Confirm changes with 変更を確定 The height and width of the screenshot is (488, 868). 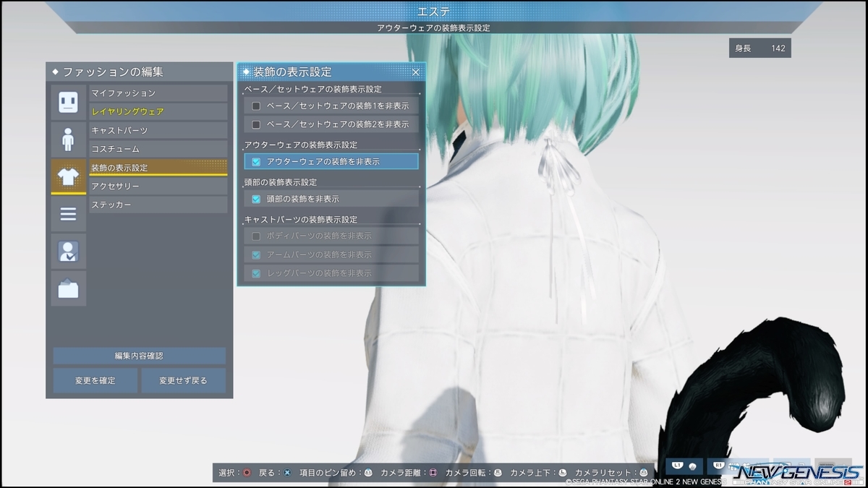click(x=95, y=380)
